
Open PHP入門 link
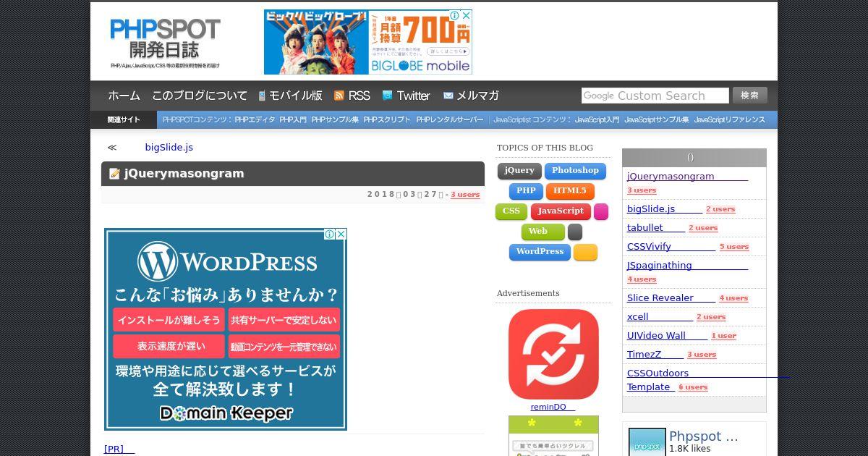(x=293, y=120)
